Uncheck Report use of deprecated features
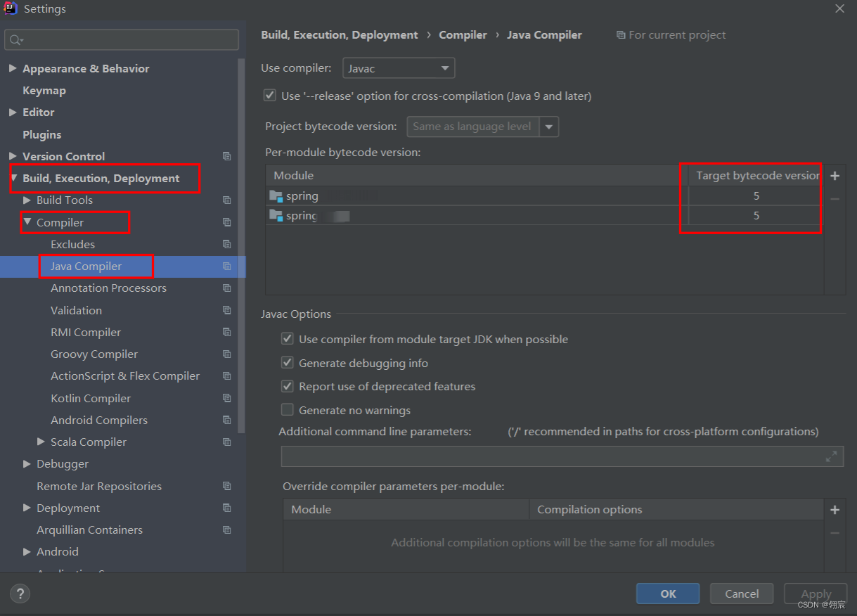This screenshot has height=616, width=857. pos(287,386)
